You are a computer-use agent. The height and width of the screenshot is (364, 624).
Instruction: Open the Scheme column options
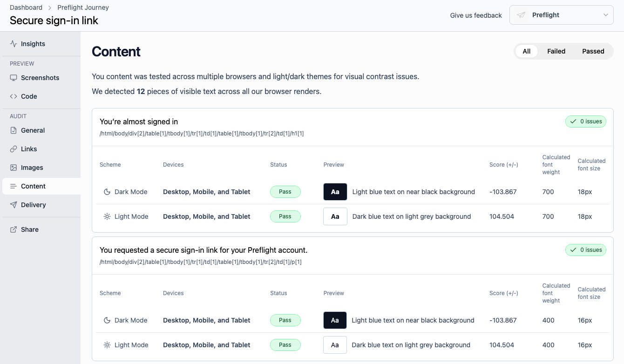(110, 164)
